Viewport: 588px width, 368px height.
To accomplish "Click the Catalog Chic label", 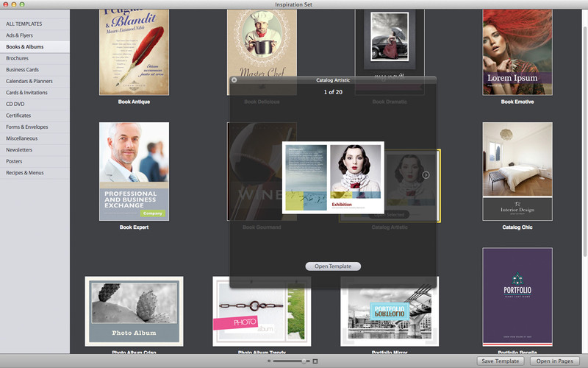I will (517, 227).
